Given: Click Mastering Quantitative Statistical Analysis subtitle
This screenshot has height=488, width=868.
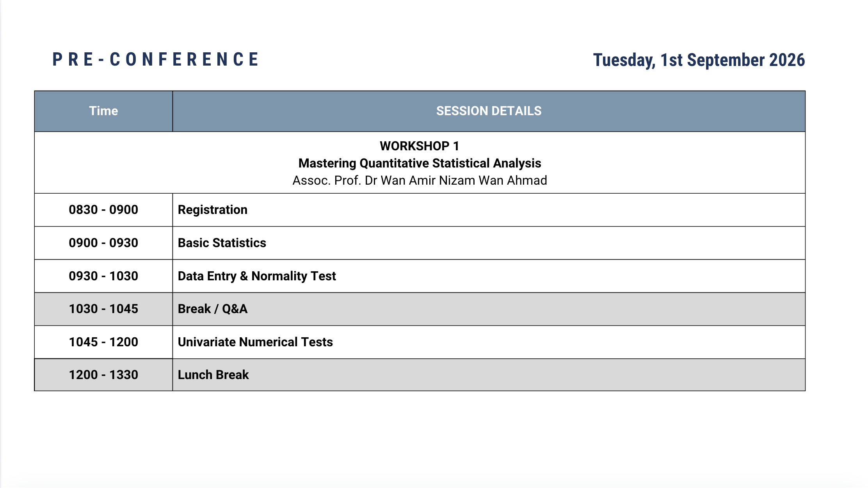Looking at the screenshot, I should (x=420, y=163).
